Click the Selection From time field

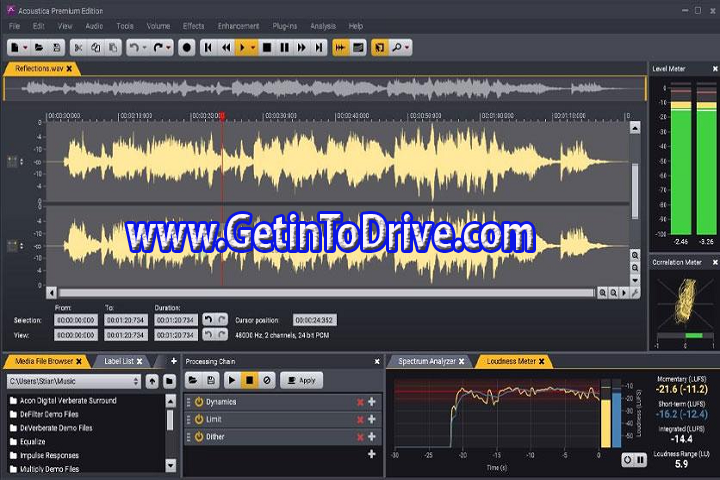76,320
